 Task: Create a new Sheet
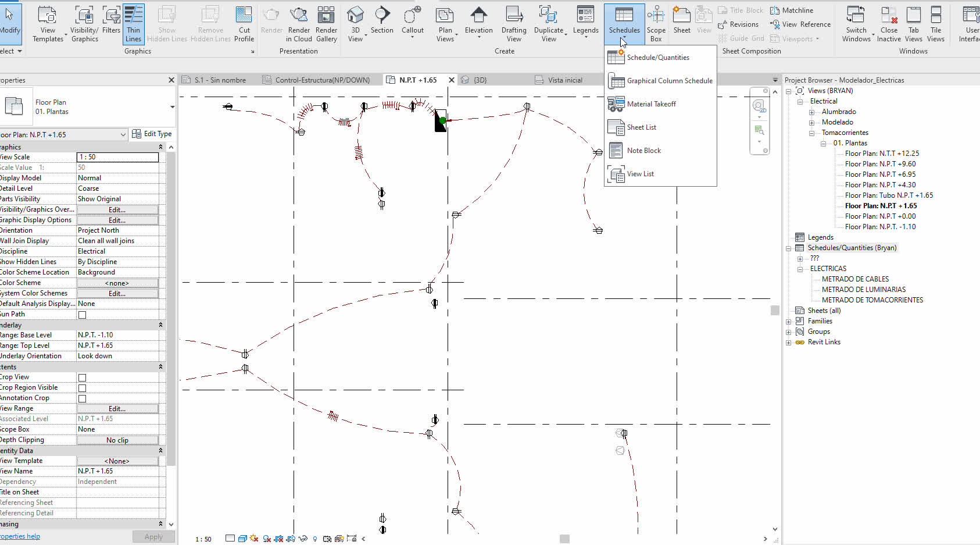(x=682, y=21)
